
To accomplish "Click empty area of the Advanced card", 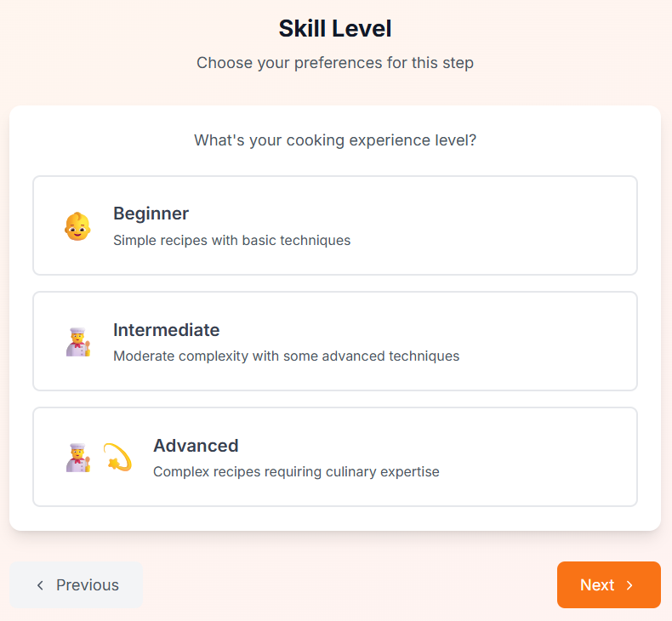I will (x=544, y=458).
